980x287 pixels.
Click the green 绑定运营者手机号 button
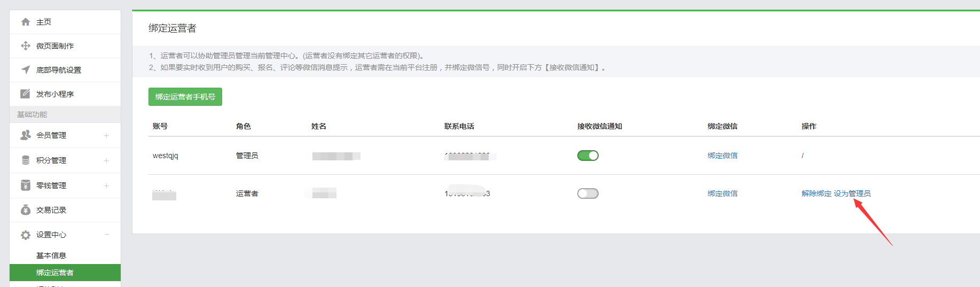[185, 97]
